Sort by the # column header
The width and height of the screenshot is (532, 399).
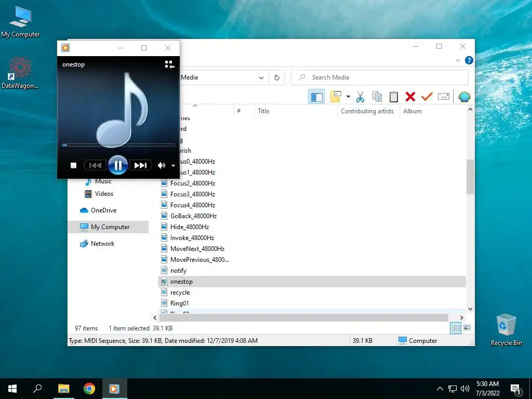(244, 111)
